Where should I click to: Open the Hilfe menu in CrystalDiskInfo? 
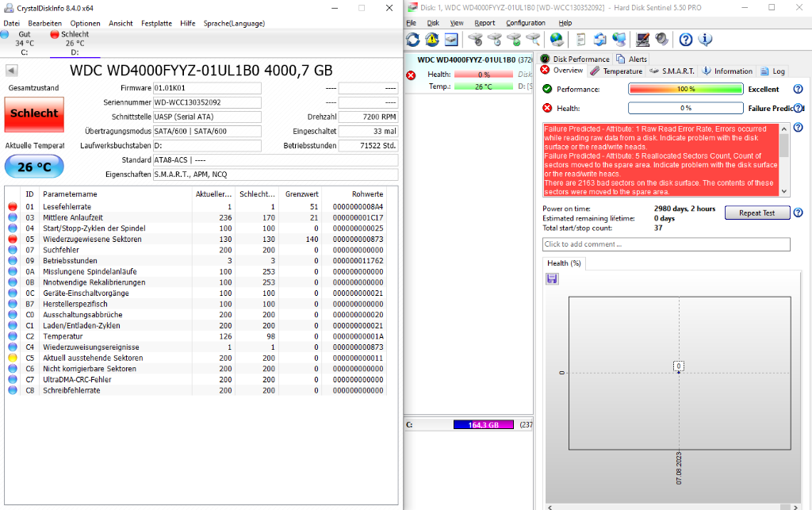[x=187, y=23]
